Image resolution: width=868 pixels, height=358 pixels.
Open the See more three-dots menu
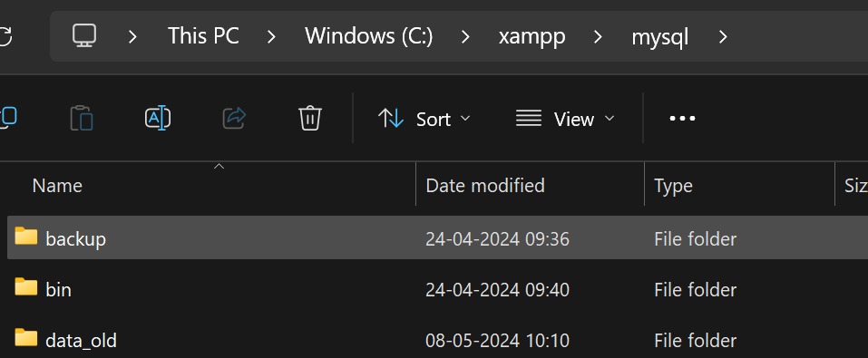click(x=682, y=119)
